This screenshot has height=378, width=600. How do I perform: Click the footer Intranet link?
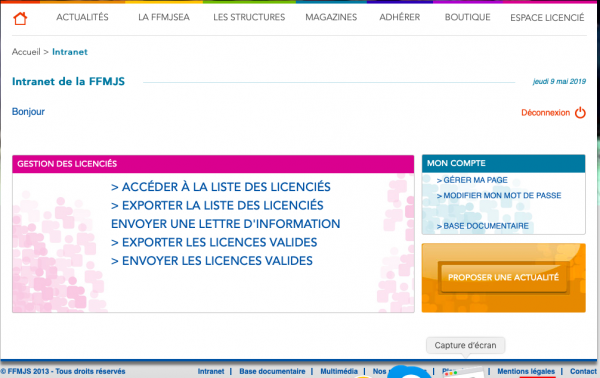(x=211, y=371)
